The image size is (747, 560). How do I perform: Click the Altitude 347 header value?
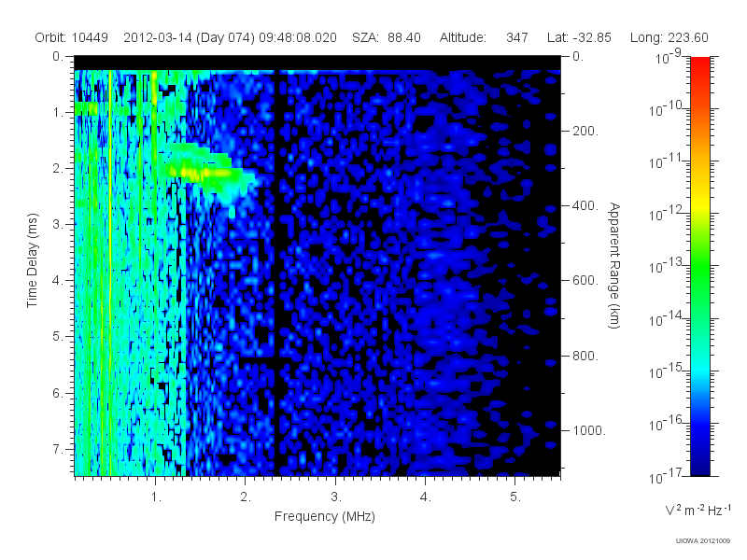pos(484,37)
